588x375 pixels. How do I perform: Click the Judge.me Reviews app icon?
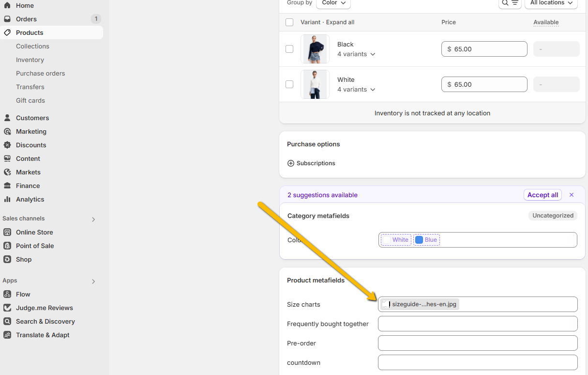(7, 308)
